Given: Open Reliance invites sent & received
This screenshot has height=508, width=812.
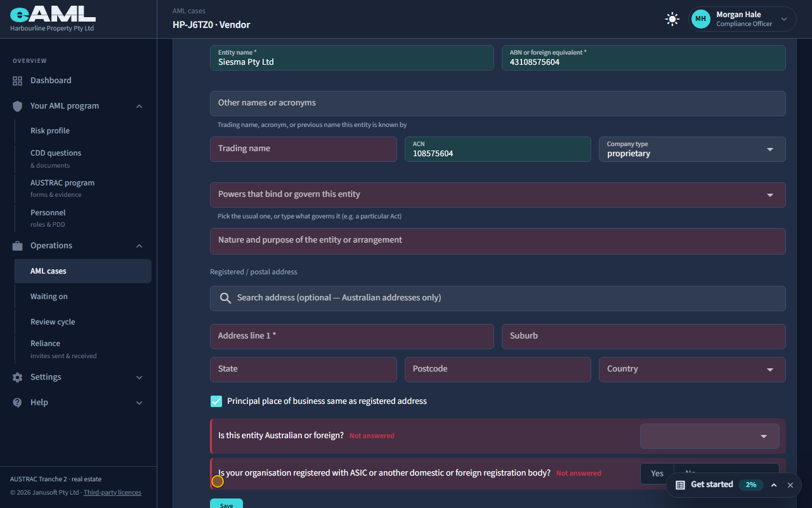Looking at the screenshot, I should click(x=82, y=349).
